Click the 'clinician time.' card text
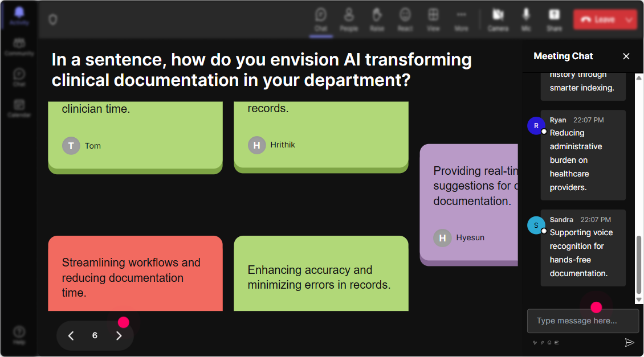 (96, 109)
